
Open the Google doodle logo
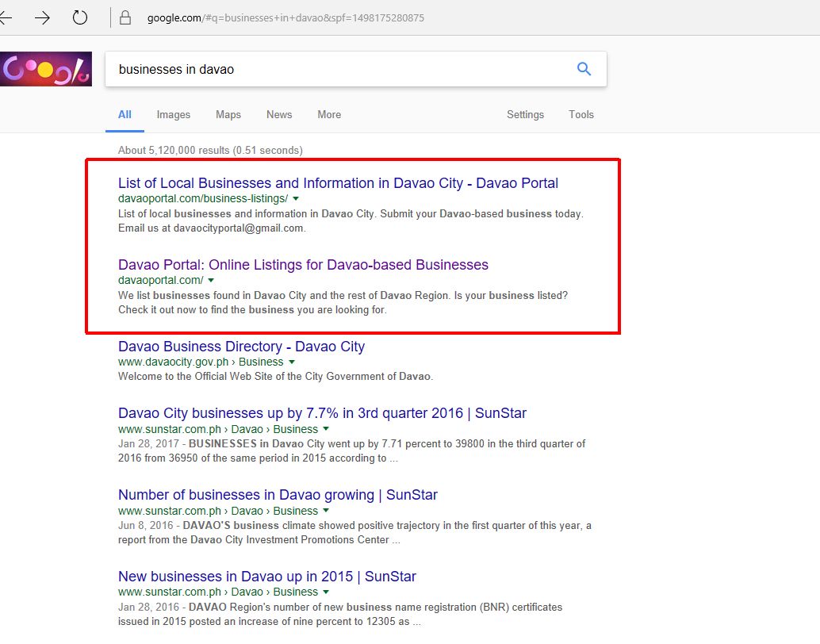coord(46,68)
